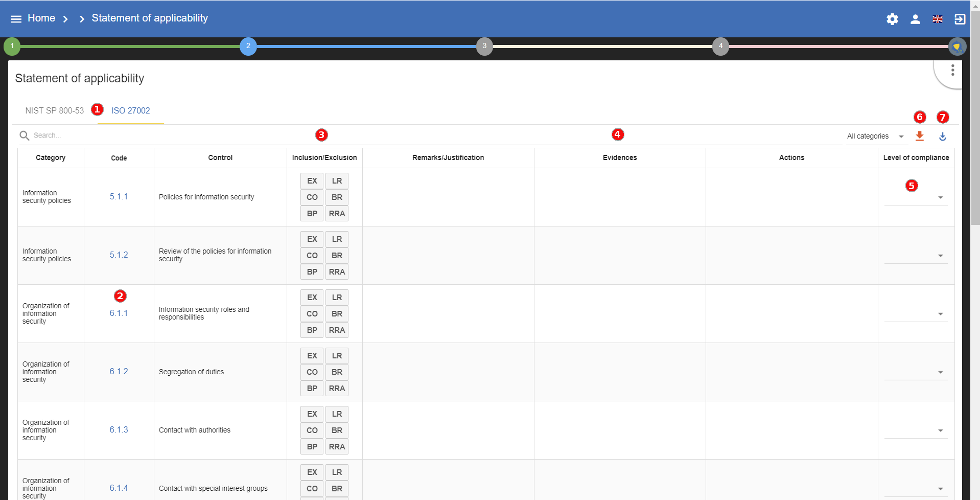
Task: Expand compliance level dropdown for 6.1.3
Action: (916, 430)
